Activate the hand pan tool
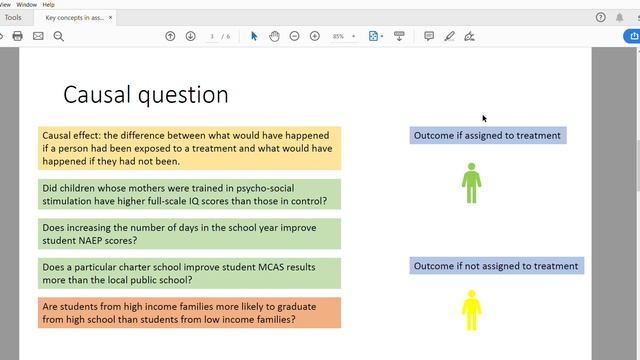The height and width of the screenshot is (360, 640). [274, 36]
